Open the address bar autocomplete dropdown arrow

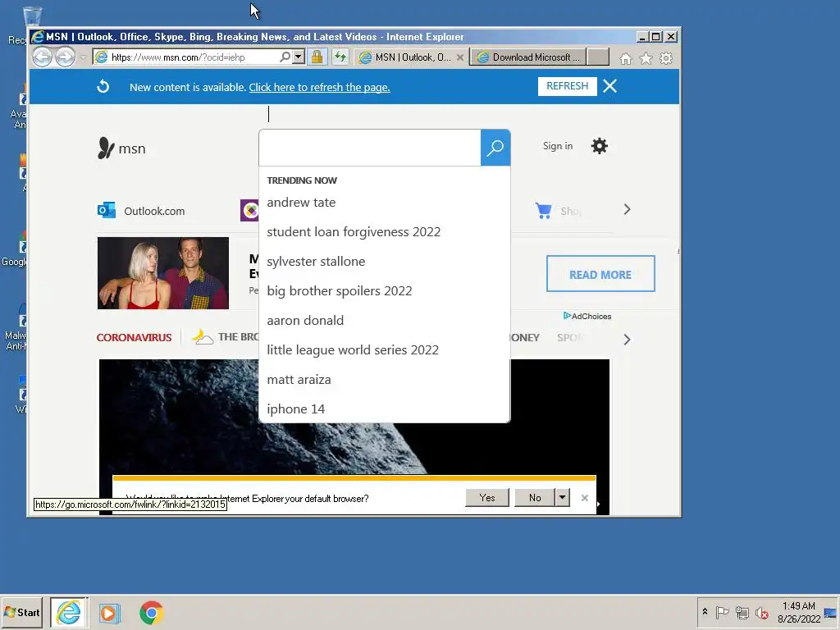click(x=299, y=57)
